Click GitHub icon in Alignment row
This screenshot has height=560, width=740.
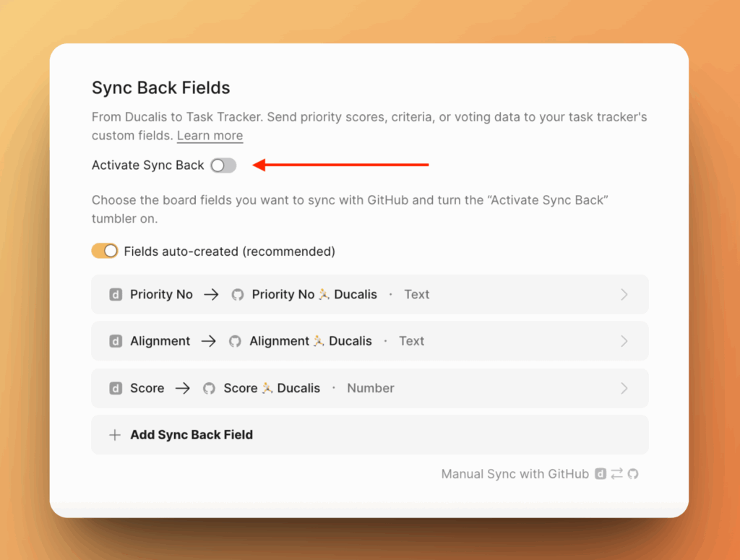pyautogui.click(x=235, y=342)
